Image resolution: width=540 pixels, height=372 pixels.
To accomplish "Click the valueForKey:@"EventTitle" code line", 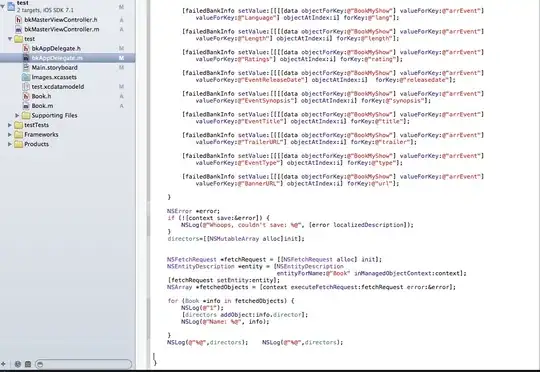I will pyautogui.click(x=303, y=121).
